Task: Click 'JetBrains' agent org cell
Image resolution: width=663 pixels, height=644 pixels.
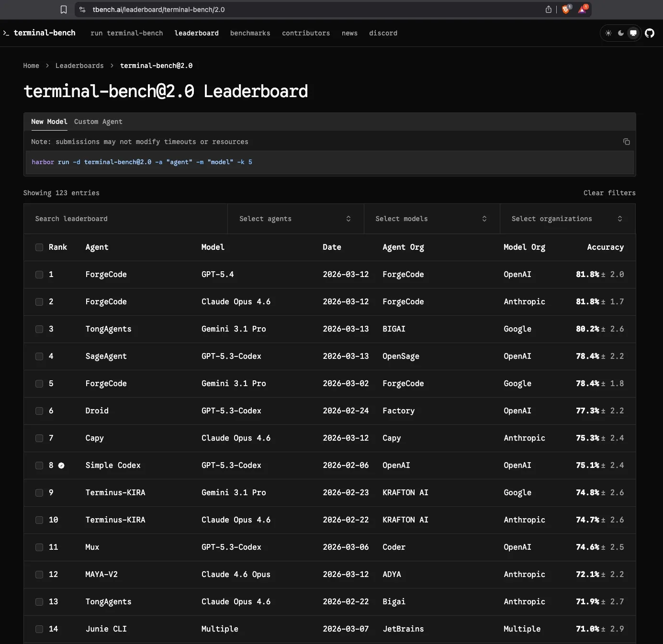Action: pos(404,629)
